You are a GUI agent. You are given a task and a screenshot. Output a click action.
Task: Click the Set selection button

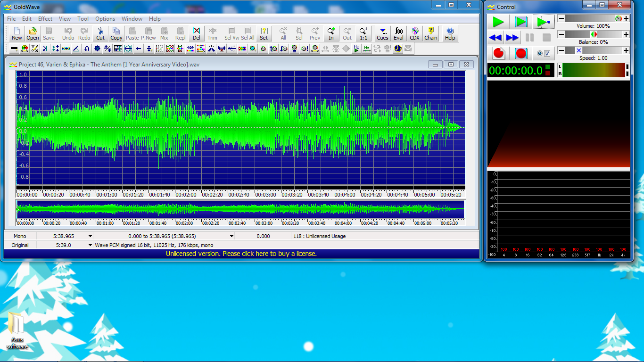point(264,33)
